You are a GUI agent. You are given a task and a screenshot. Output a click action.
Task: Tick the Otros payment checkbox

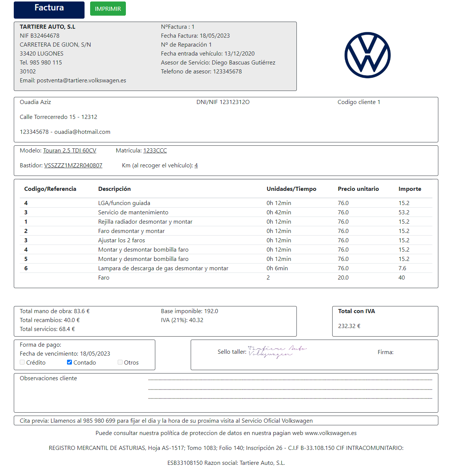120,362
